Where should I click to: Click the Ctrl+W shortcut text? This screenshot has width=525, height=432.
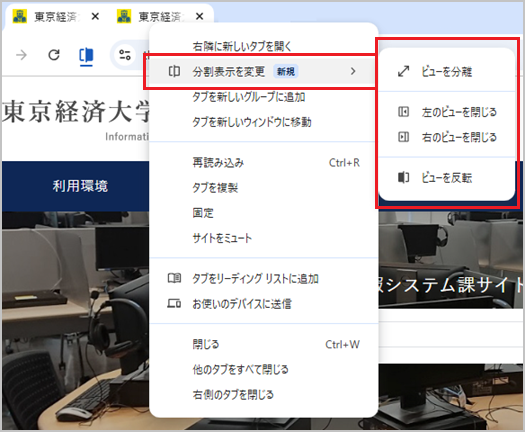(x=343, y=344)
